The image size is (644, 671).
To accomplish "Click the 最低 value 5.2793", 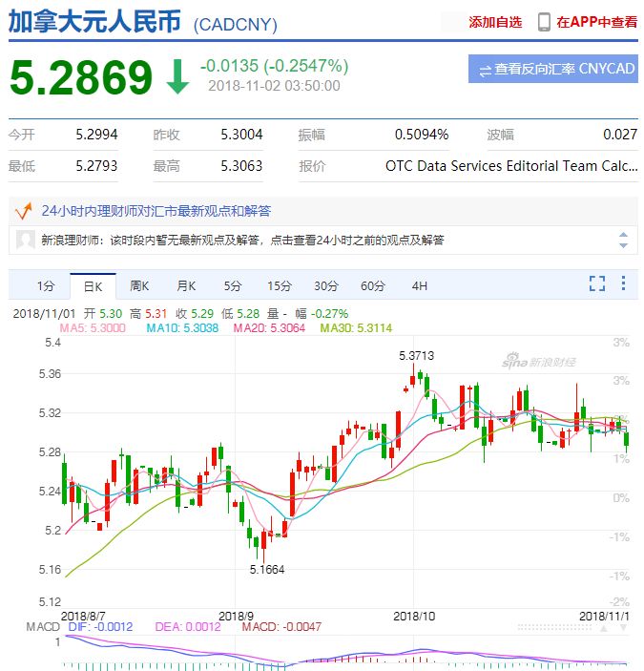I will 96,166.
